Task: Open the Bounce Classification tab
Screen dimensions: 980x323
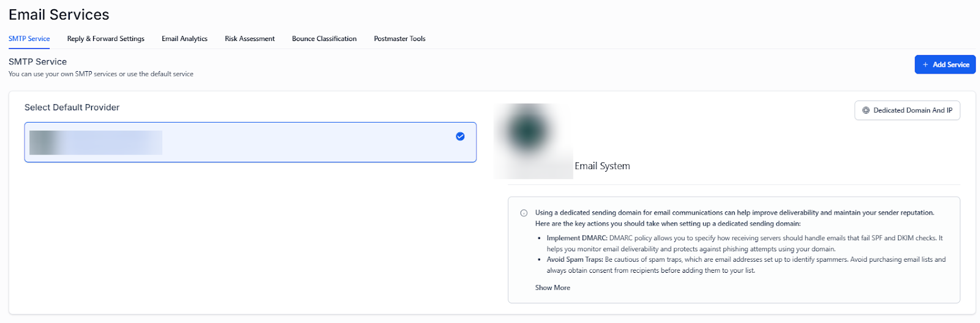Action: [x=324, y=39]
